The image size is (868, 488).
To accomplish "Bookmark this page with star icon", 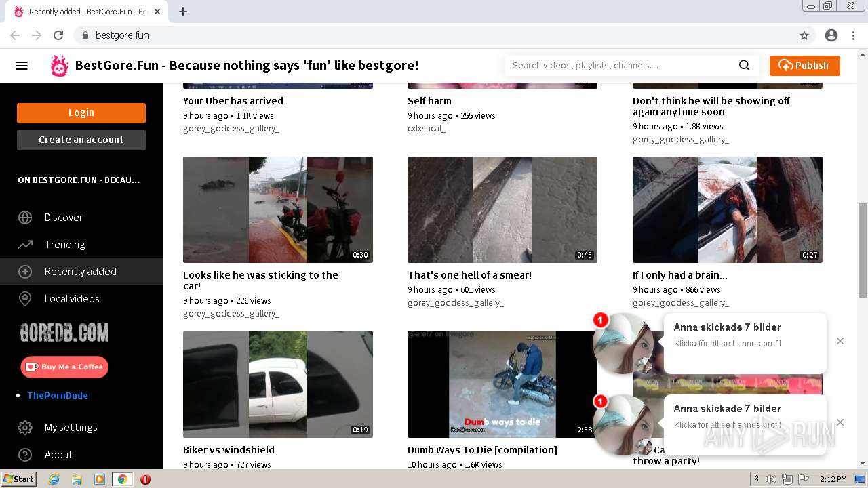I will pyautogui.click(x=804, y=35).
